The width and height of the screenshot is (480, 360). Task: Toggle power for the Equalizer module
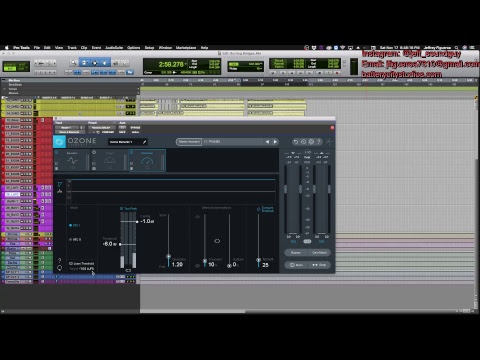click(57, 152)
